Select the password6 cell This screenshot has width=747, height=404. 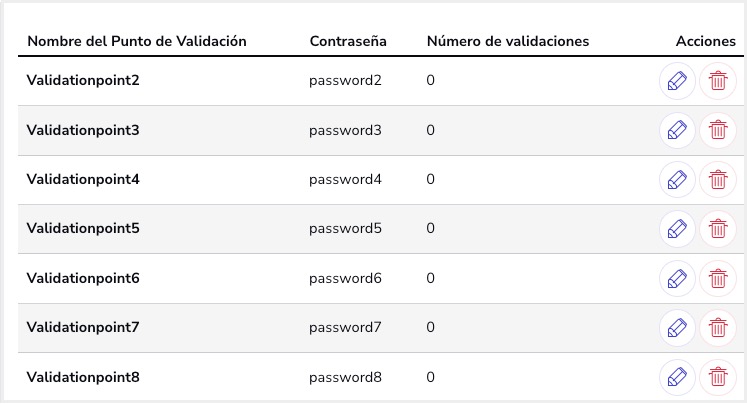[x=345, y=278]
